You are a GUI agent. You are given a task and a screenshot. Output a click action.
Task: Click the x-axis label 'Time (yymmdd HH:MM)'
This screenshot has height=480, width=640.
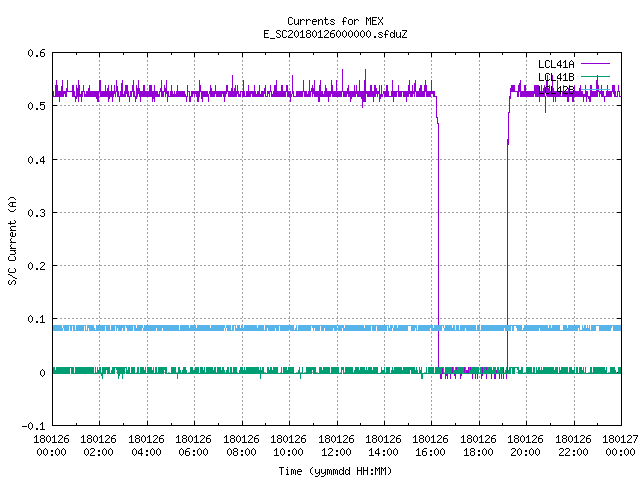pyautogui.click(x=335, y=471)
